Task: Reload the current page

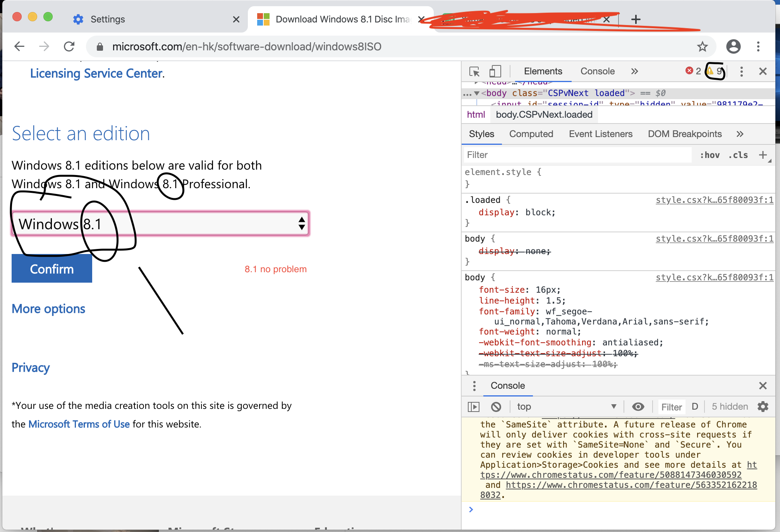Action: [69, 46]
